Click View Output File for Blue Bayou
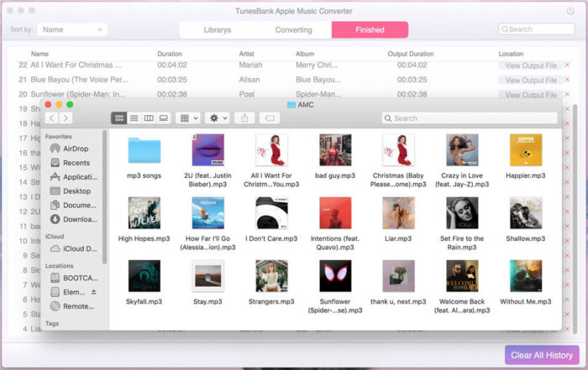The height and width of the screenshot is (370, 588). coord(530,81)
